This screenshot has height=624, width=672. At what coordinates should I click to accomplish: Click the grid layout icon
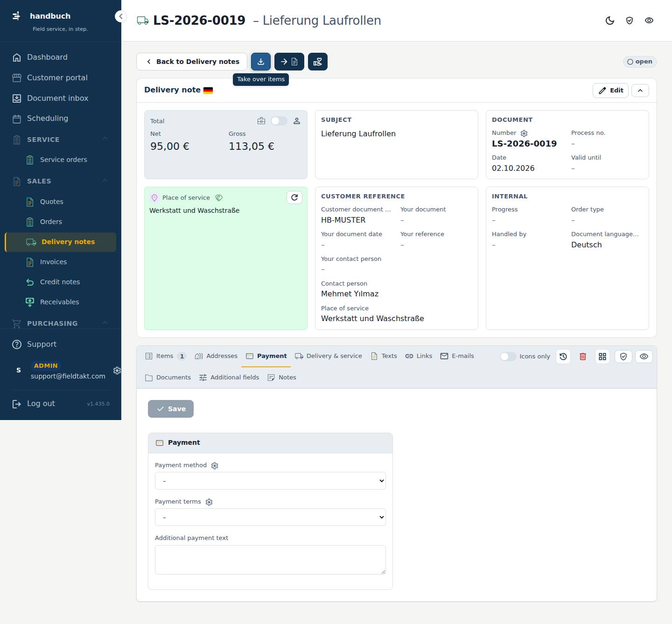[x=602, y=357]
